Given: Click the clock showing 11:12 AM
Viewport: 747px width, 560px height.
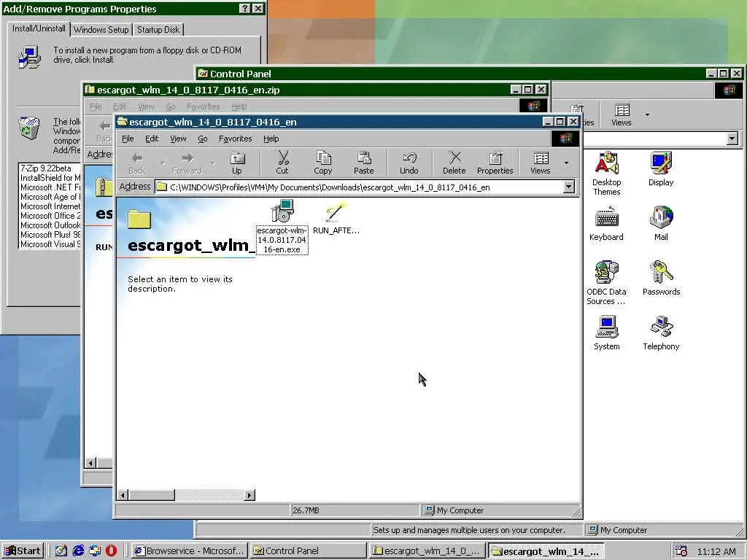Looking at the screenshot, I should (x=716, y=551).
